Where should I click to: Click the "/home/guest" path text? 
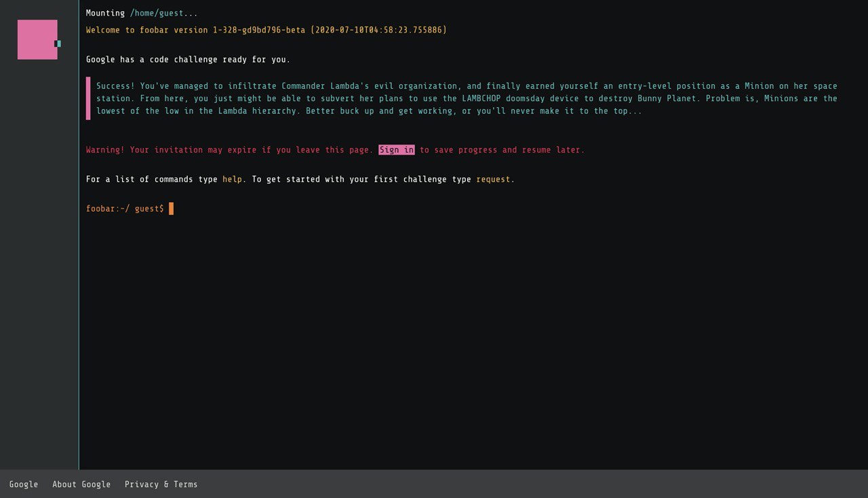click(157, 13)
